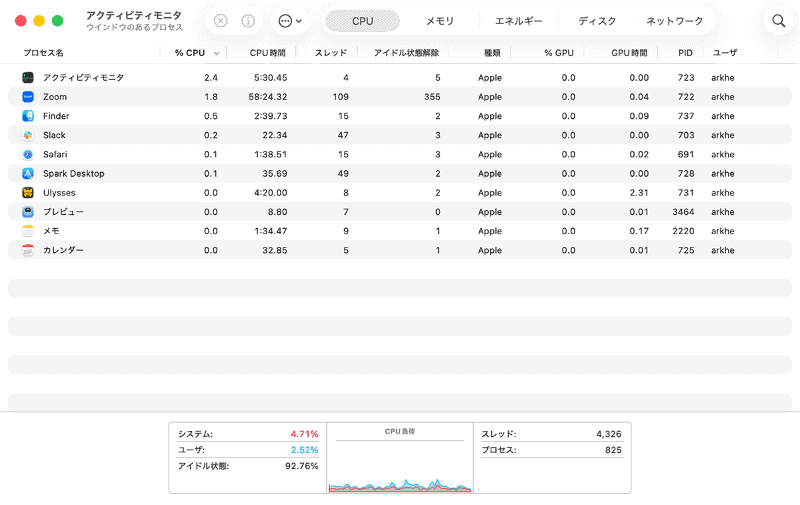Viewport: 800px width, 505px height.
Task: Click the Spark Desktop app icon
Action: (x=28, y=173)
